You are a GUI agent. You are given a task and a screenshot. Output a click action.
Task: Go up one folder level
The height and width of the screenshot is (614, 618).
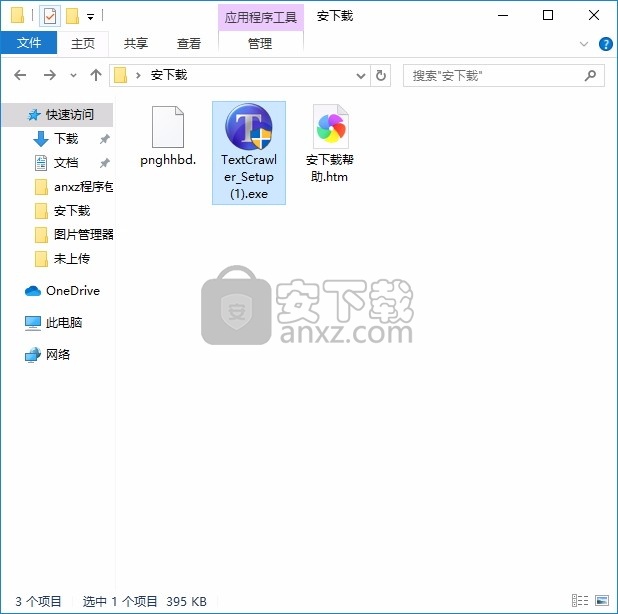click(x=96, y=75)
